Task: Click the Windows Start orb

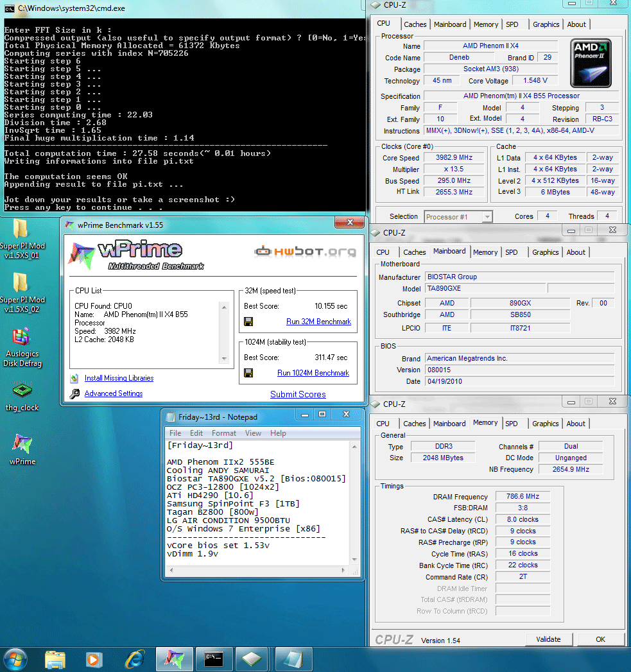Action: click(15, 660)
